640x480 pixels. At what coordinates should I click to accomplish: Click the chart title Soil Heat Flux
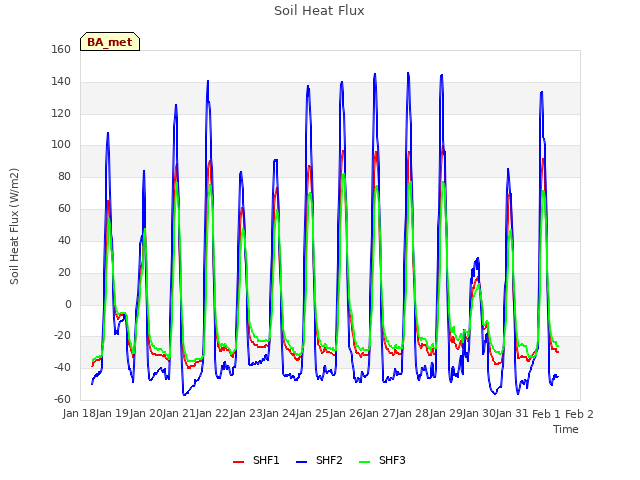click(319, 11)
